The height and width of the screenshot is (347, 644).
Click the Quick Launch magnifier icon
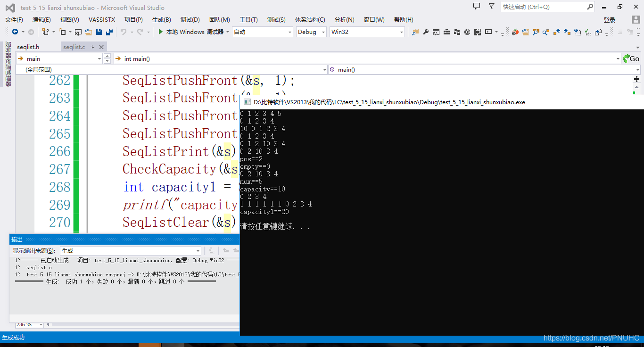(x=590, y=7)
